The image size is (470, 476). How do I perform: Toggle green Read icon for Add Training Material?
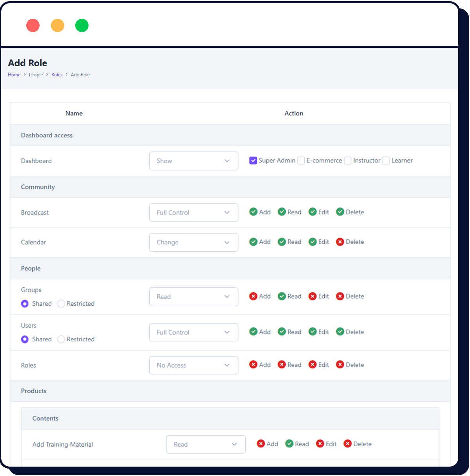click(290, 444)
